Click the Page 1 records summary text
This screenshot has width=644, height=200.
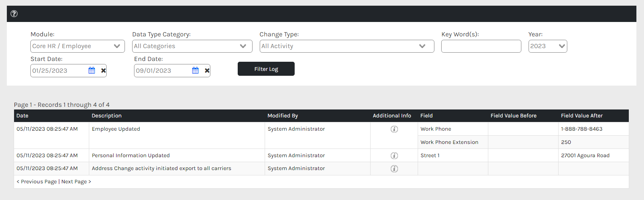[62, 105]
